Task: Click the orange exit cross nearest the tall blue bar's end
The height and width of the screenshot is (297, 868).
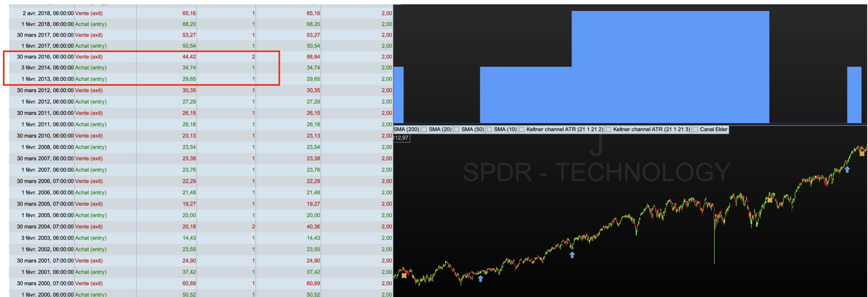Action: point(770,200)
